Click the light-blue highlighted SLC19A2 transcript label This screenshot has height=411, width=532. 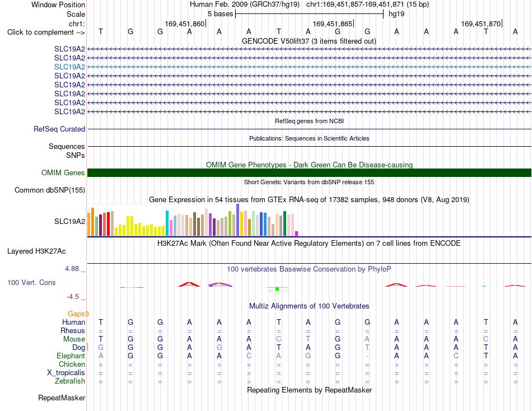click(69, 67)
